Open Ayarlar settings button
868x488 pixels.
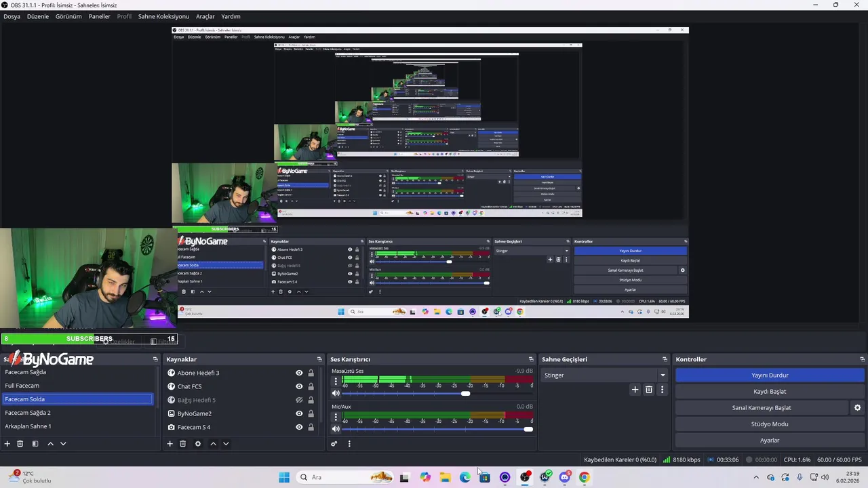pyautogui.click(x=770, y=441)
